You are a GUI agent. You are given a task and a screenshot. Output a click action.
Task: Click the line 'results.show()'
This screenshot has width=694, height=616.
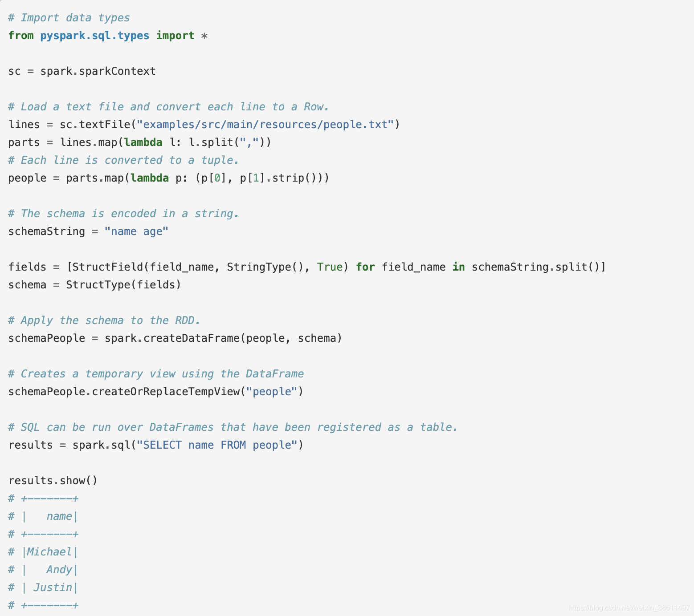(53, 481)
